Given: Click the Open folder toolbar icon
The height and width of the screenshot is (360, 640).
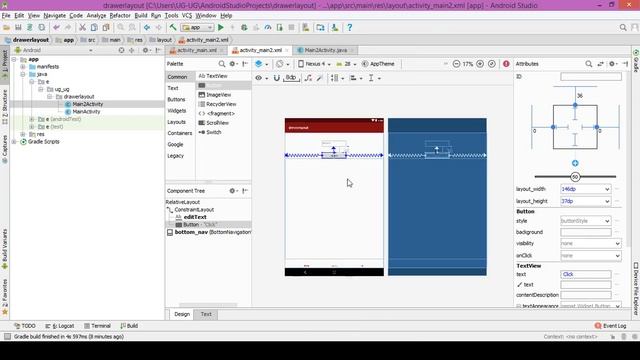Looking at the screenshot, I should click(x=7, y=28).
